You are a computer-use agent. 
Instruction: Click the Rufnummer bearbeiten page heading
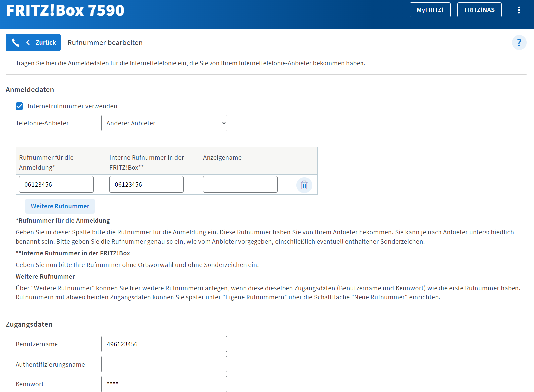pos(105,43)
